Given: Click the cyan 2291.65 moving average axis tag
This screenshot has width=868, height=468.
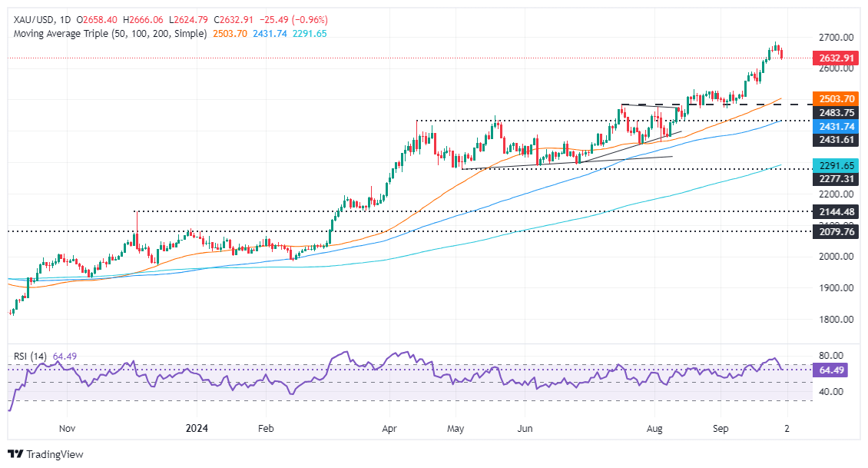Looking at the screenshot, I should point(838,164).
